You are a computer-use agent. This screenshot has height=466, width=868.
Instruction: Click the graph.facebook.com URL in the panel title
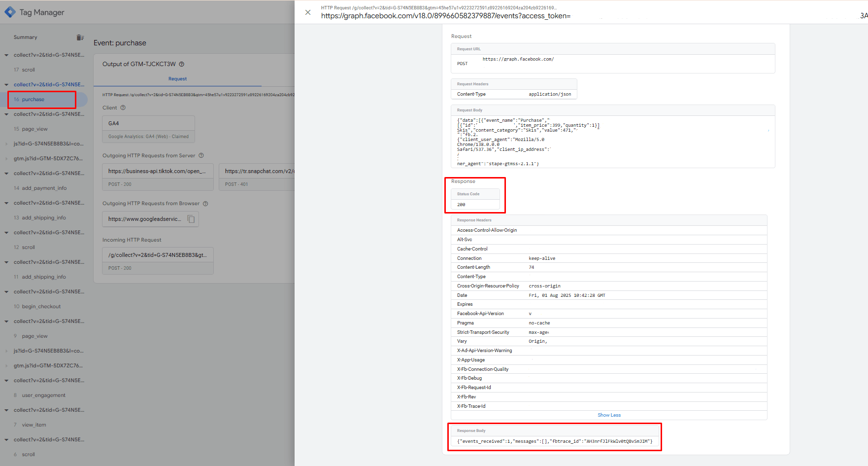[446, 16]
